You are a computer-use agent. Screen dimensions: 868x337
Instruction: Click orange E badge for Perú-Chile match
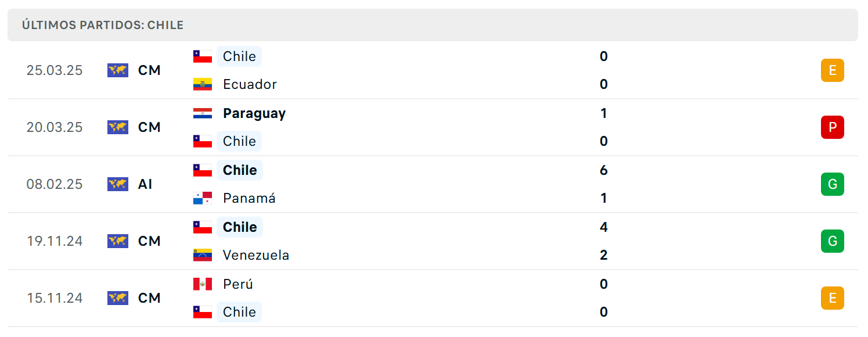[833, 298]
